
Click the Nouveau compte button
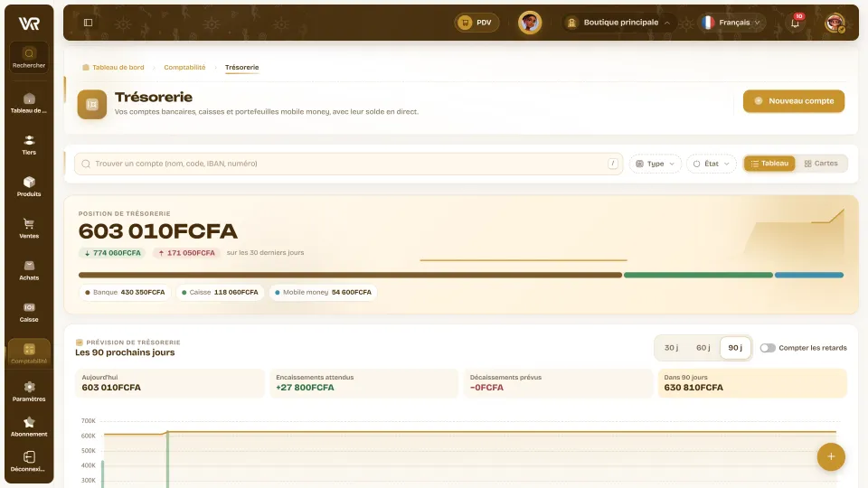[x=793, y=101]
